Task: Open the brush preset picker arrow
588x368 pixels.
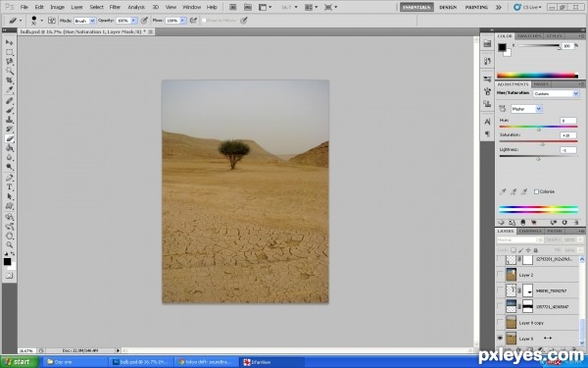Action: (x=41, y=21)
